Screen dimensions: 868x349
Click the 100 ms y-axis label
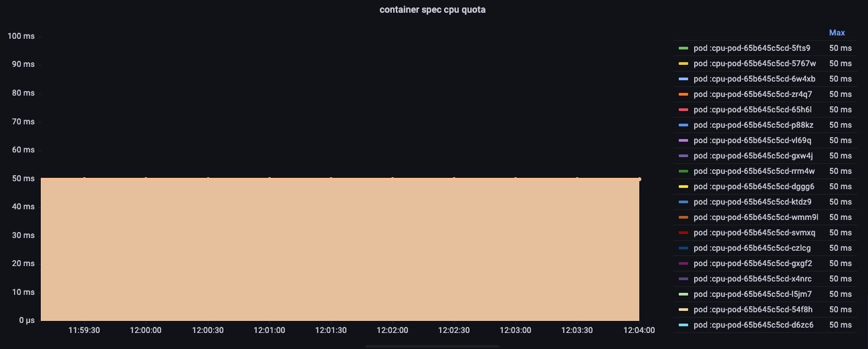21,35
